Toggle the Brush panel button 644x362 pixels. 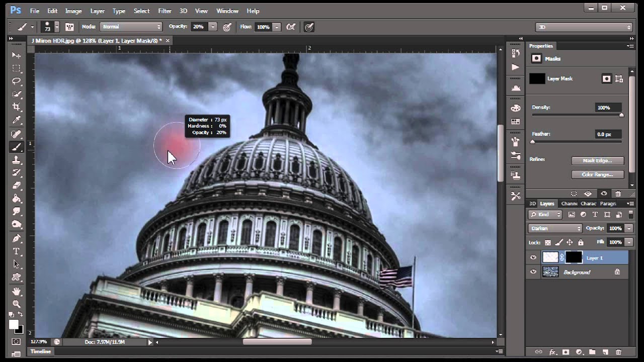[x=69, y=27]
